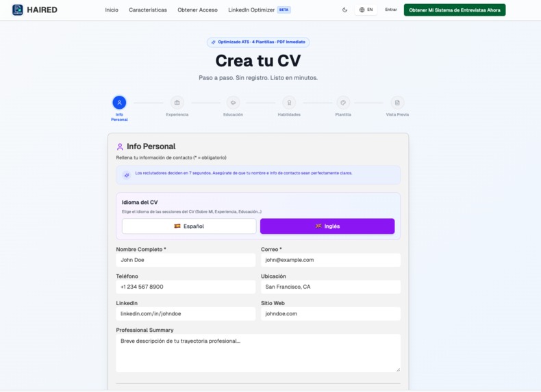The width and height of the screenshot is (541, 392).
Task: Go to Experiencia briefcase step icon
Action: tap(177, 103)
